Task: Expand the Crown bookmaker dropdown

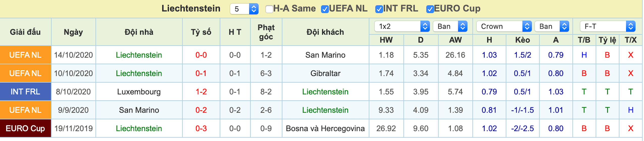Action: coord(504,26)
